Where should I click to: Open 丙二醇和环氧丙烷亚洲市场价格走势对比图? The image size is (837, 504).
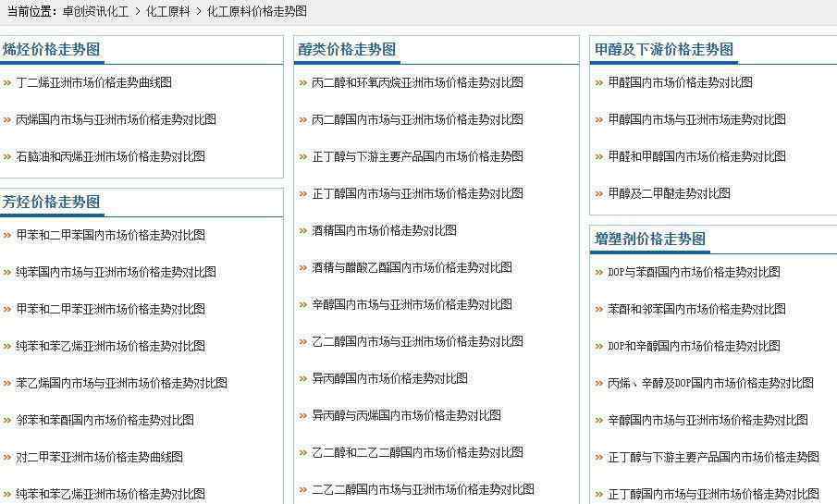tap(417, 82)
